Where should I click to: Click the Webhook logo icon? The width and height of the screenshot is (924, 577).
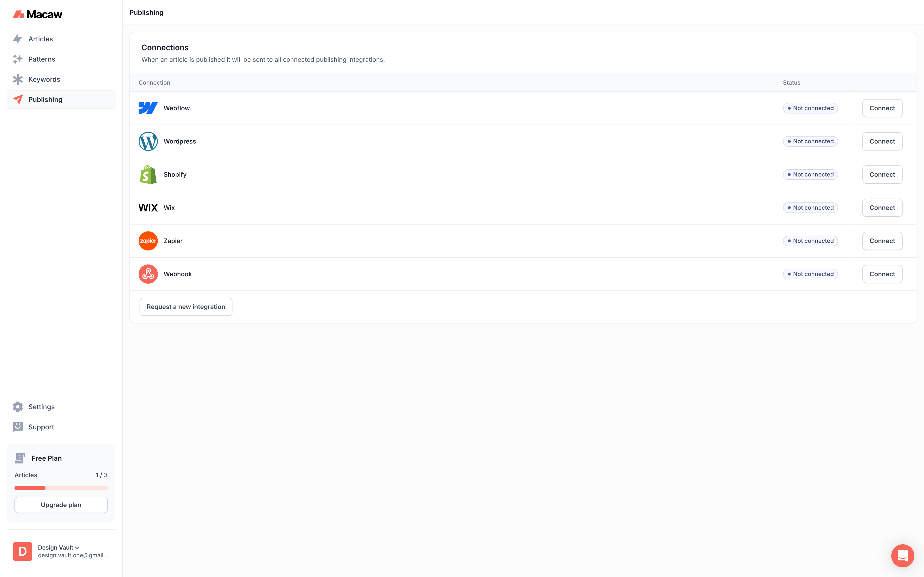(148, 274)
